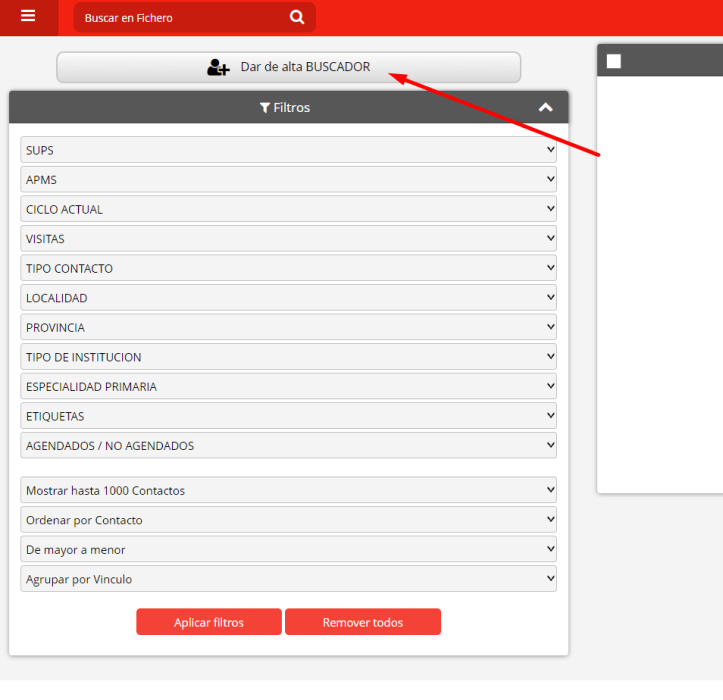Select the VISITAS filter dropdown
The height and width of the screenshot is (700, 723).
pos(288,239)
